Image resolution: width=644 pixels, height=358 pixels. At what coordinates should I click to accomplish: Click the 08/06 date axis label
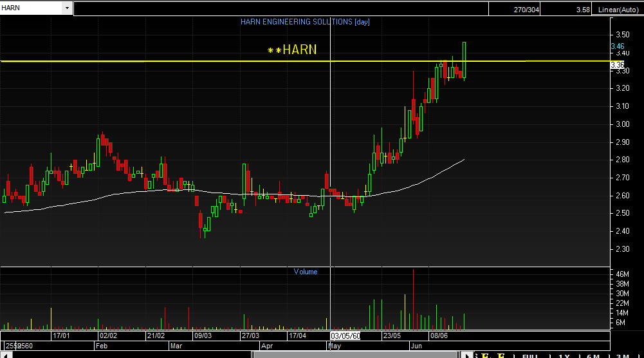pyautogui.click(x=439, y=336)
